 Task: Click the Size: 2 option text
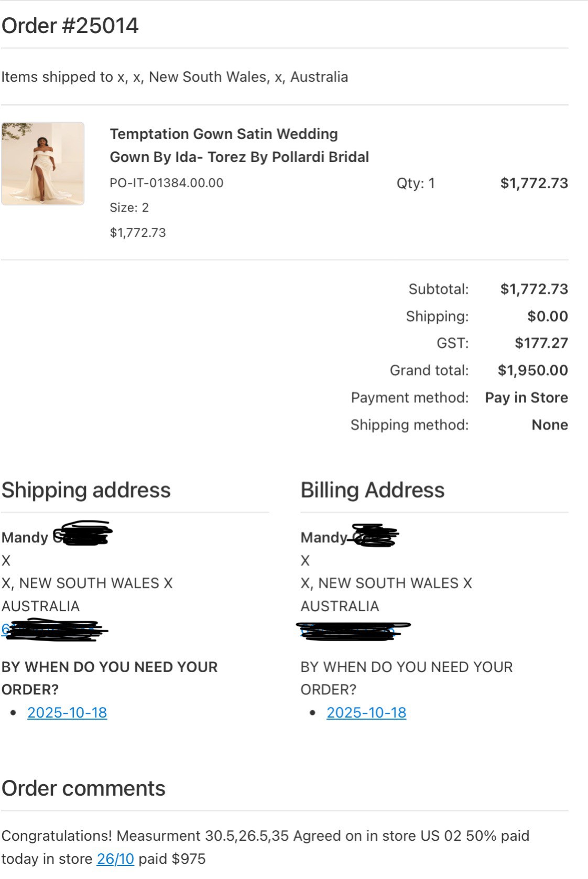(129, 208)
